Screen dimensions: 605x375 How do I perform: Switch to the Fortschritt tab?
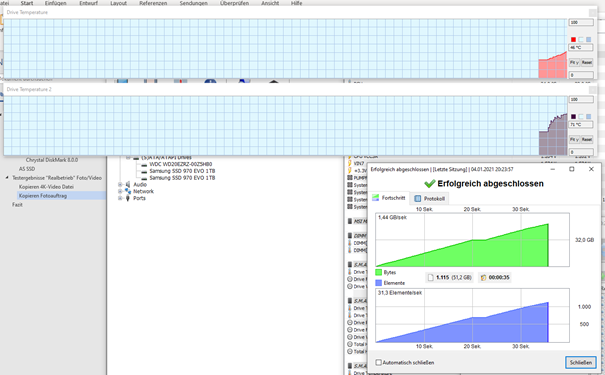point(389,198)
